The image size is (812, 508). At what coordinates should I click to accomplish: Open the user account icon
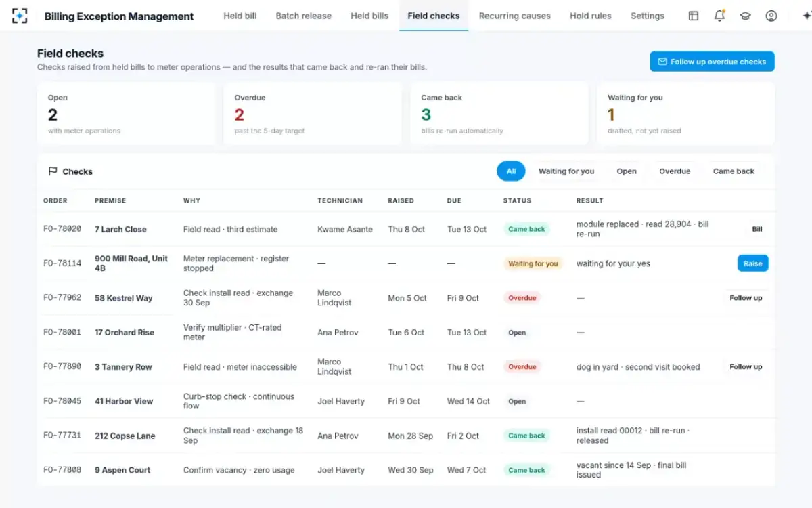point(771,16)
